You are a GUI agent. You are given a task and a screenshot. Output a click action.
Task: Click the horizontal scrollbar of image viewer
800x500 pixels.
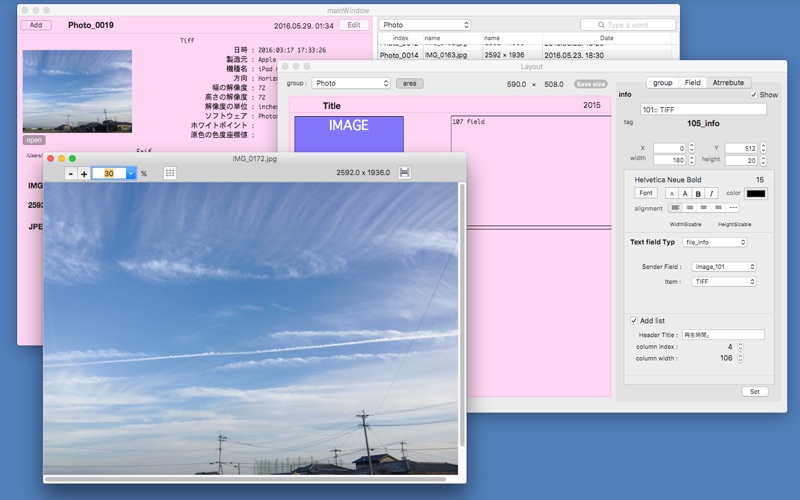[245, 479]
